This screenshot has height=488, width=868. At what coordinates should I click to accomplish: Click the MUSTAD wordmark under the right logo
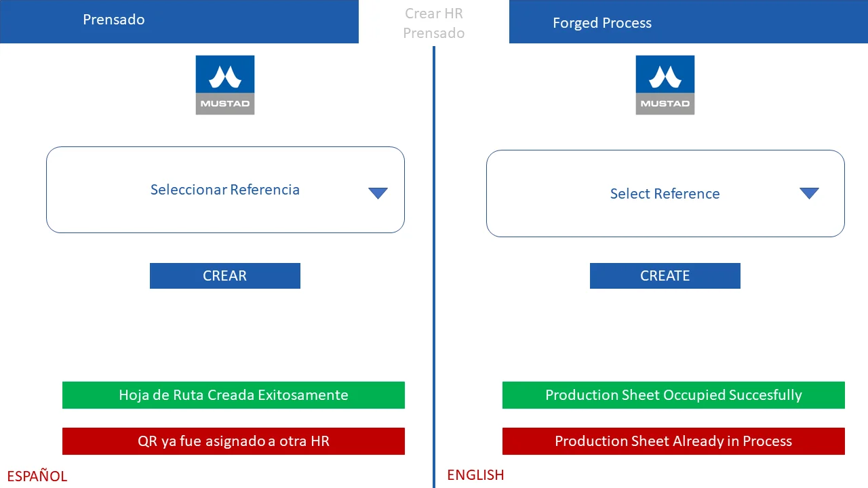665,104
